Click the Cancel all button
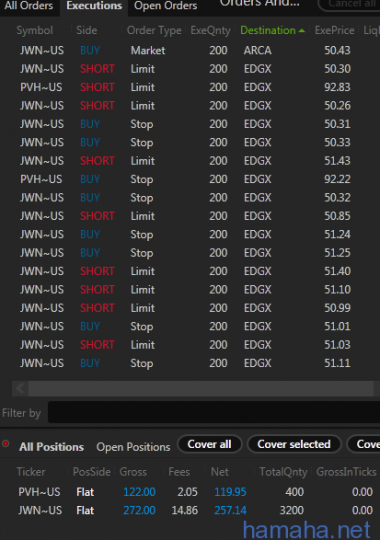 pos(350,4)
